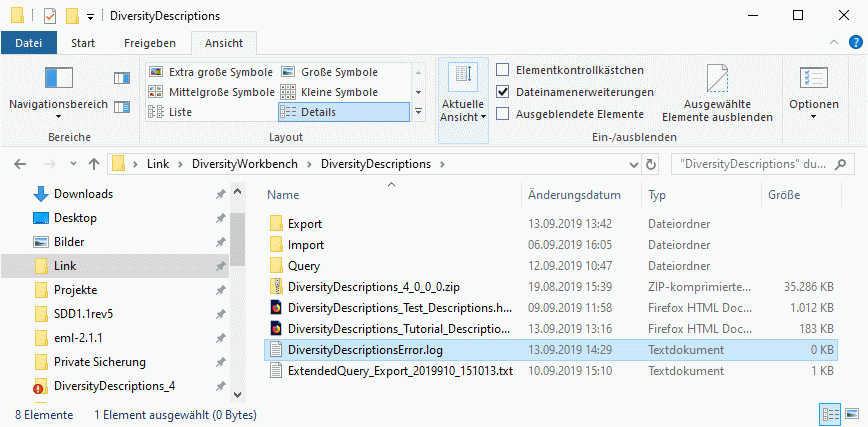Screen dimensions: 868x427
Task: Go forward with the forward arrow
Action: [49, 164]
